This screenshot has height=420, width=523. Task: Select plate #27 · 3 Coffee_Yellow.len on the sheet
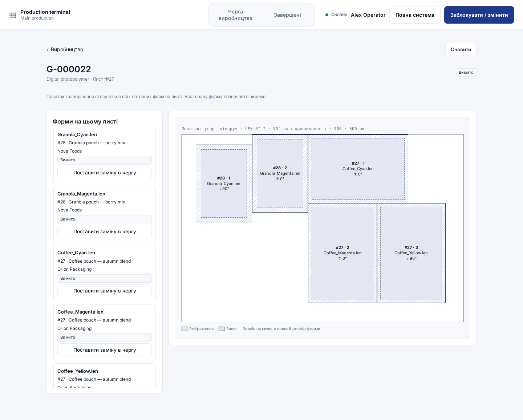tap(411, 253)
